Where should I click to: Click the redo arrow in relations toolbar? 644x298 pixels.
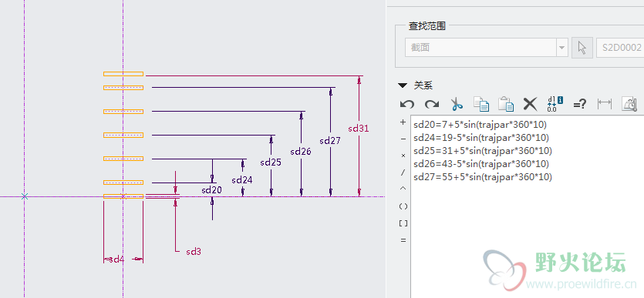tap(432, 104)
